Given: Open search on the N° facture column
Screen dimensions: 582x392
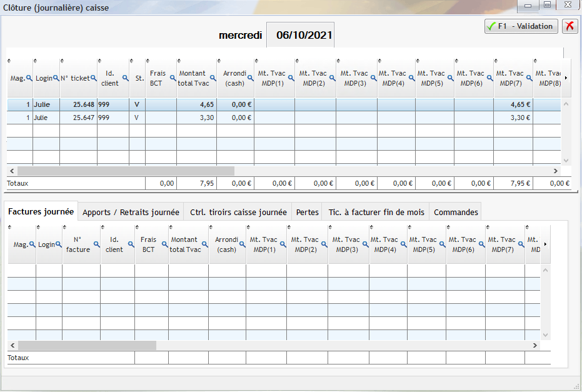Looking at the screenshot, I should click(x=96, y=244).
